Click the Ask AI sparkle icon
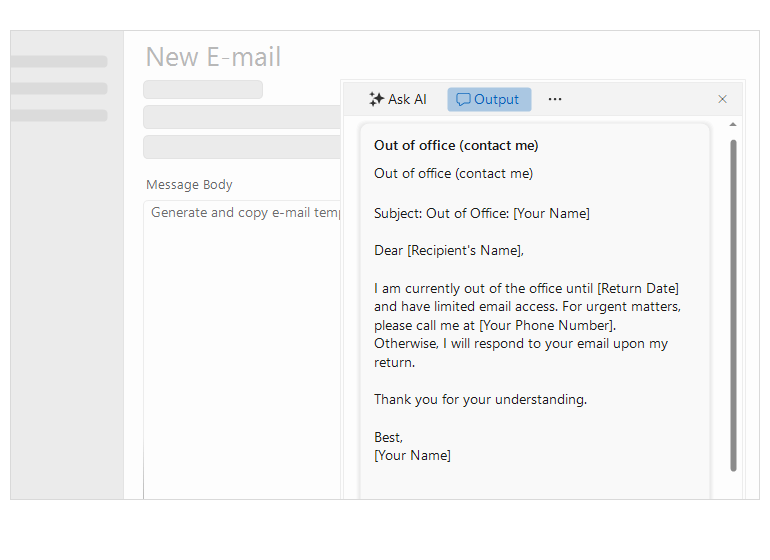Screen dimensions: 770x560 click(376, 99)
